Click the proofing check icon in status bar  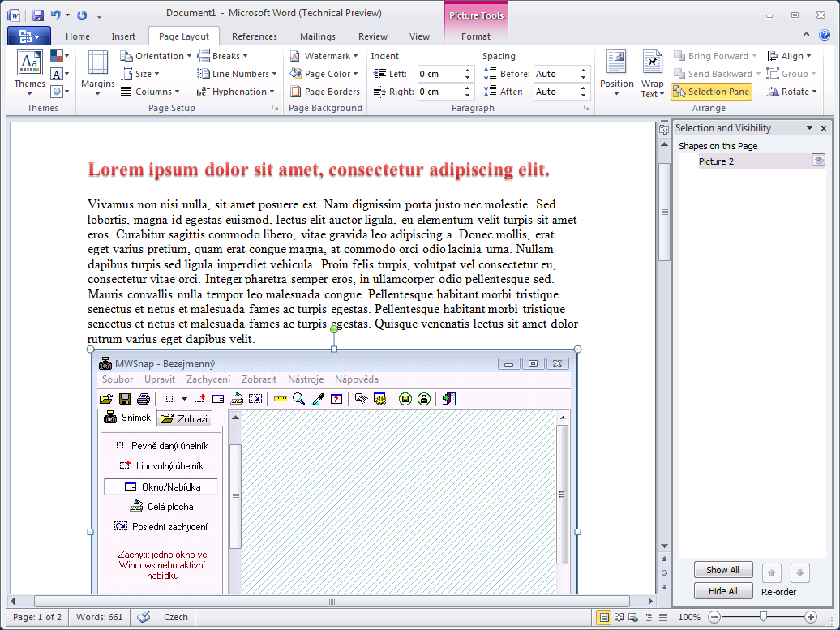(x=144, y=617)
